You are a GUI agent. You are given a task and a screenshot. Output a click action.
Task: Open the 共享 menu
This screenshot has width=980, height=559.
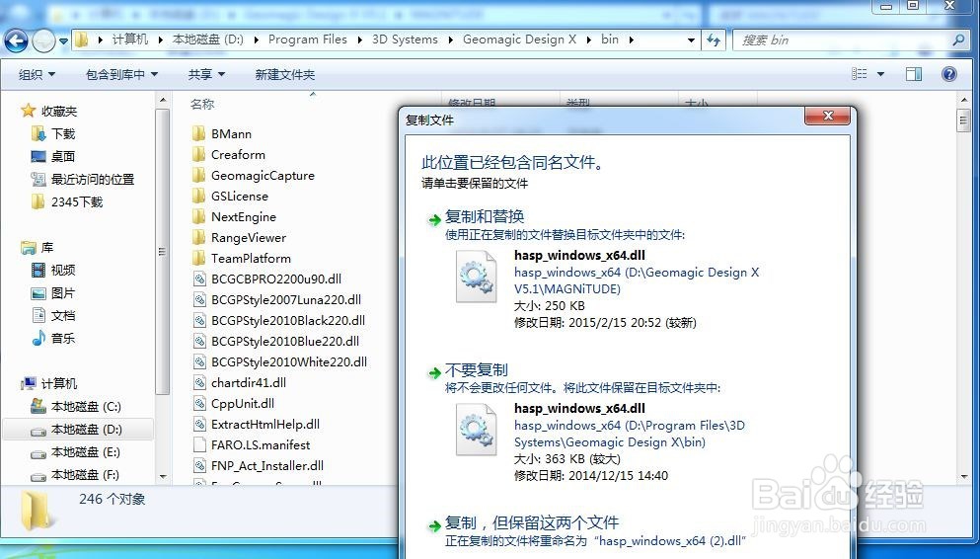[x=206, y=74]
